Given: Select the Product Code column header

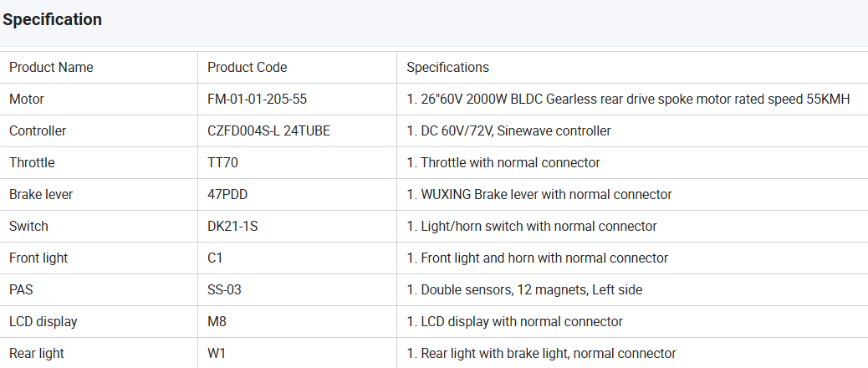Looking at the screenshot, I should (247, 68).
